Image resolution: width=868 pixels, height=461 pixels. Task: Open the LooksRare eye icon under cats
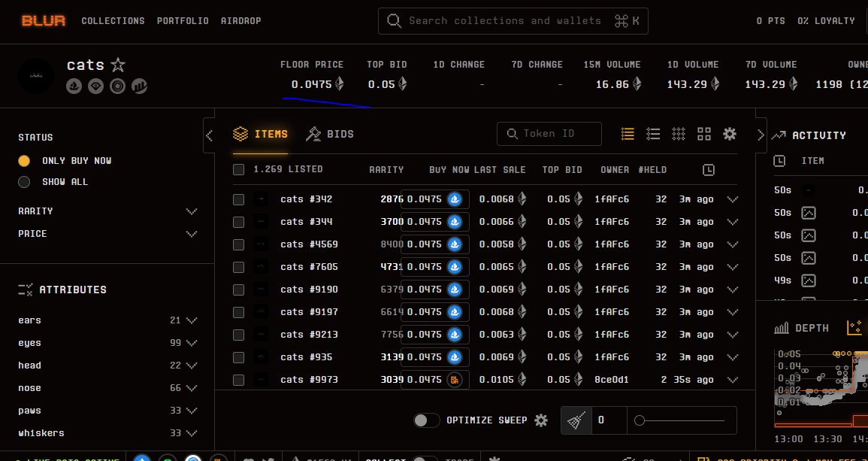point(95,86)
